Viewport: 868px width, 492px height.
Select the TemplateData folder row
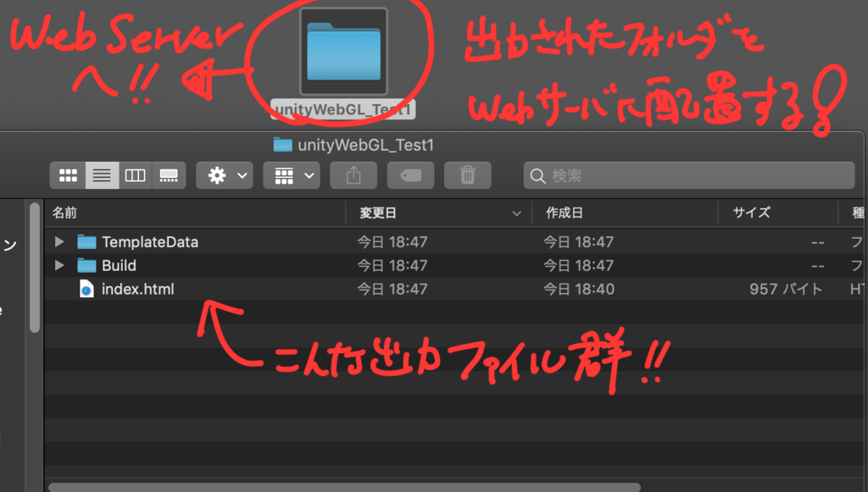(x=454, y=241)
